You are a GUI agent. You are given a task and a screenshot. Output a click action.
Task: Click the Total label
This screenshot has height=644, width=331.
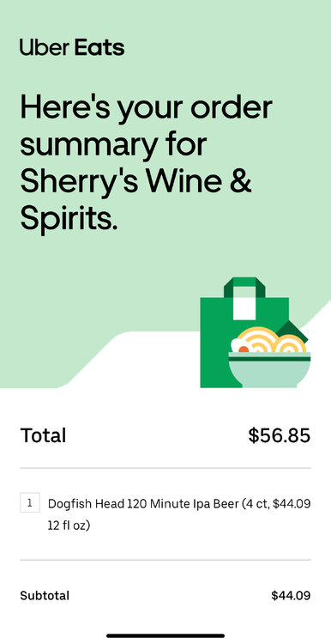pyautogui.click(x=43, y=435)
